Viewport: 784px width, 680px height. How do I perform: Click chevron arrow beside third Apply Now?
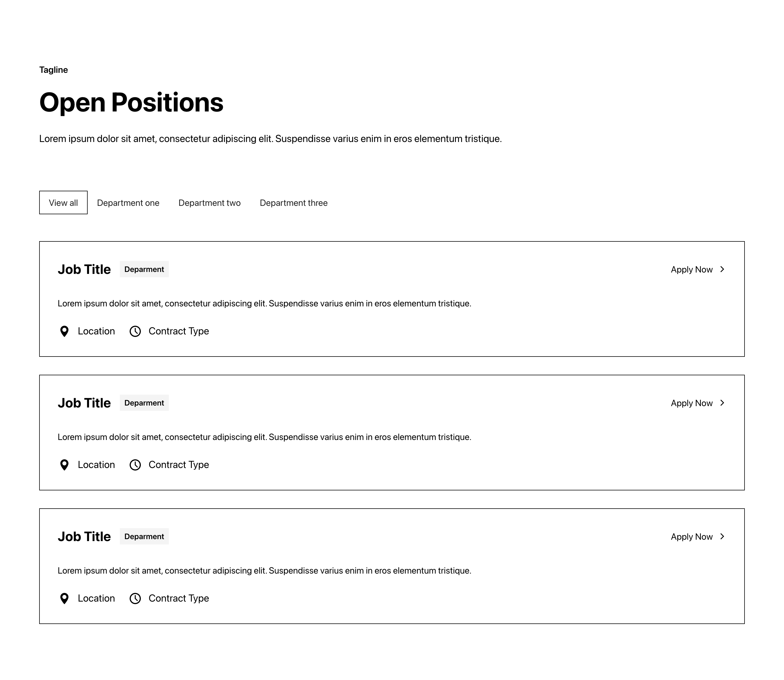722,536
